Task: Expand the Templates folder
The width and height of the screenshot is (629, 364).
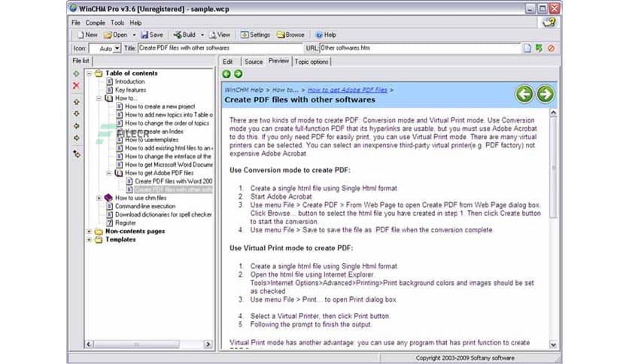Action: pyautogui.click(x=89, y=240)
